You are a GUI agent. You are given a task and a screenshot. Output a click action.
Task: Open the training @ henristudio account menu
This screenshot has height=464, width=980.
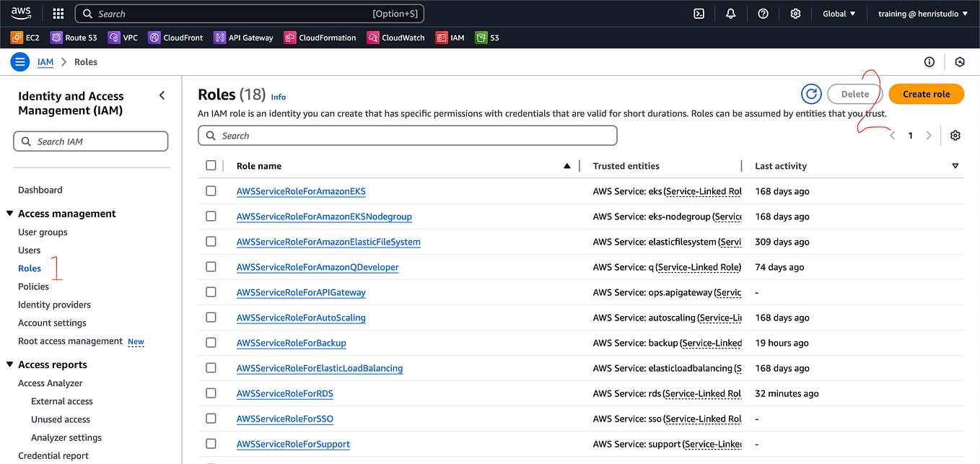[922, 13]
